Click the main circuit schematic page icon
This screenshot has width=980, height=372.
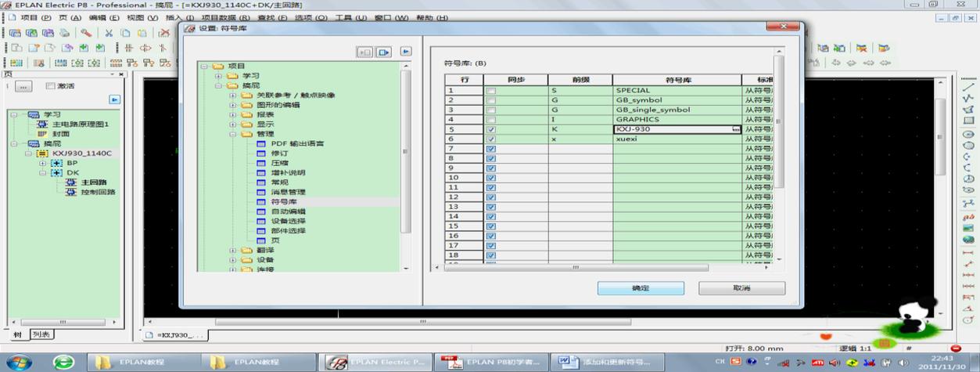(43, 124)
